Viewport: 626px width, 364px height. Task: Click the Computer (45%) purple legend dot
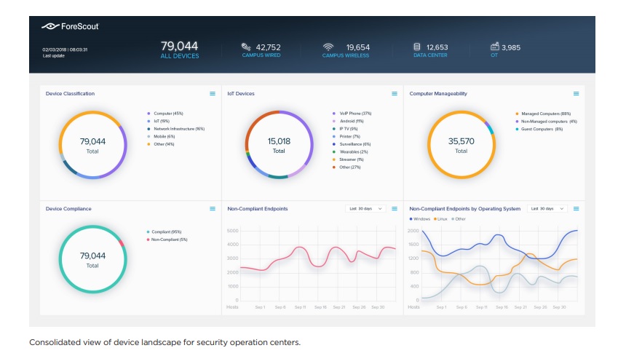tap(148, 114)
